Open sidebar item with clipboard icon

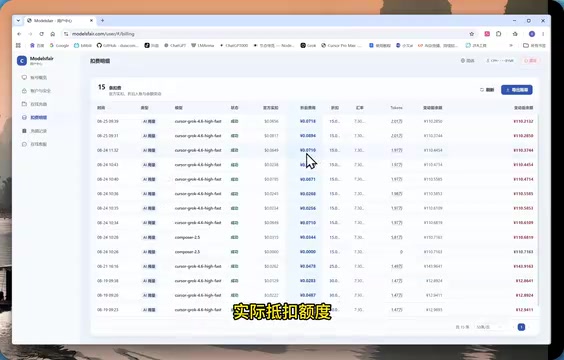[34, 131]
